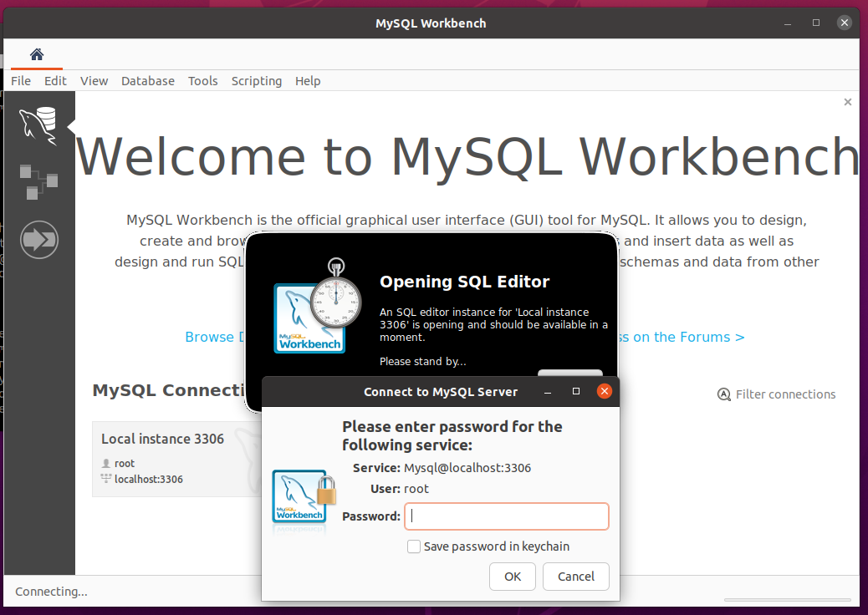Click the Filter connections search icon
The height and width of the screenshot is (615, 868).
pyautogui.click(x=723, y=394)
